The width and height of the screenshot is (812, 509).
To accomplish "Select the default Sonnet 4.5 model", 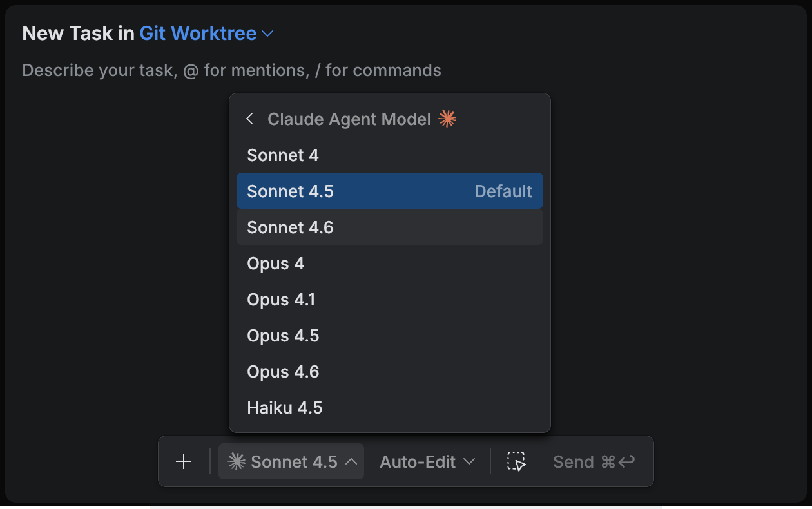I will tap(291, 191).
